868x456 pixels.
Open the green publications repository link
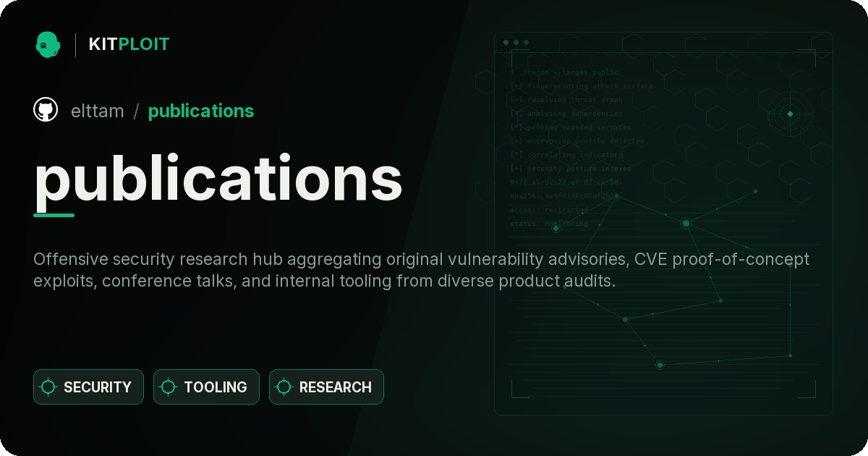(x=201, y=111)
